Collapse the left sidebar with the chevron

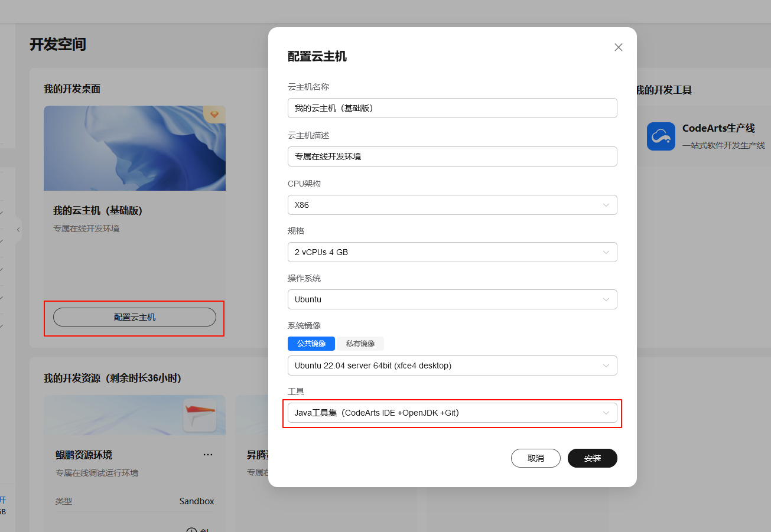18,230
